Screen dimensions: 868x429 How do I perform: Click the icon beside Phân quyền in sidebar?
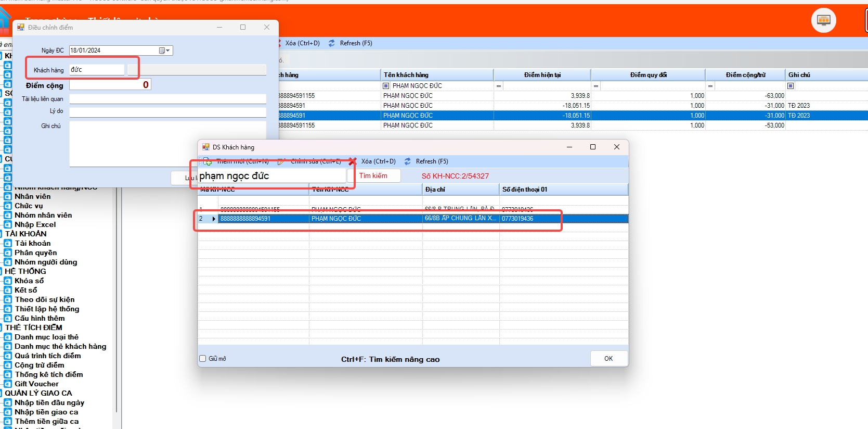click(8, 253)
